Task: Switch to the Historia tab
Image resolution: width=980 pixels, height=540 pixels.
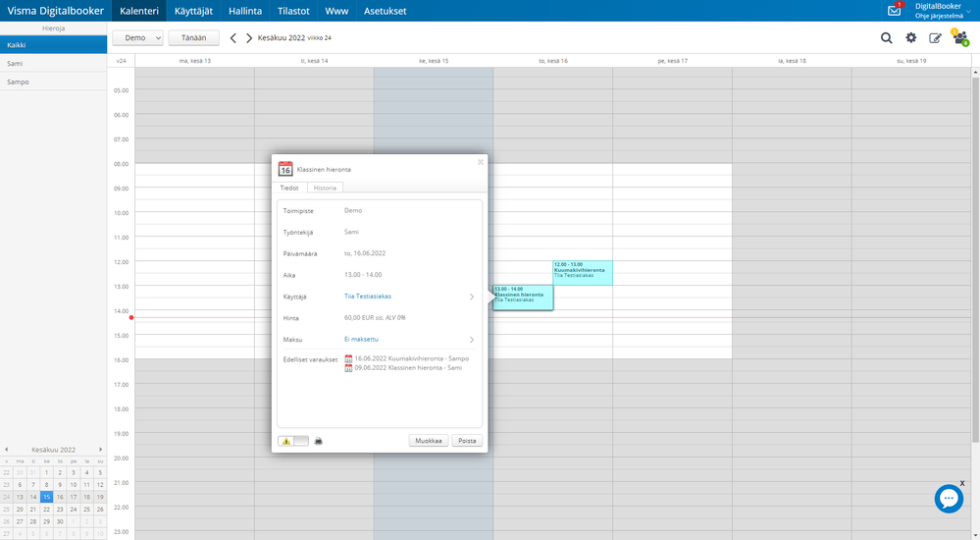Action: pyautogui.click(x=325, y=188)
